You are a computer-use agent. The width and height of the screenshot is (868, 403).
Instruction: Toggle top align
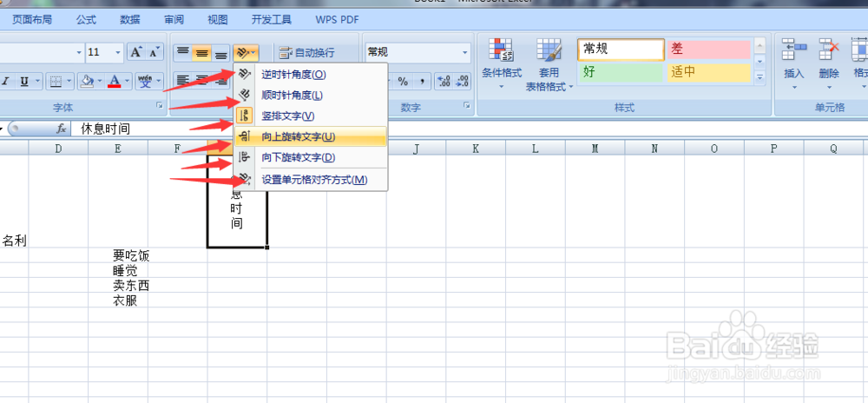(182, 53)
